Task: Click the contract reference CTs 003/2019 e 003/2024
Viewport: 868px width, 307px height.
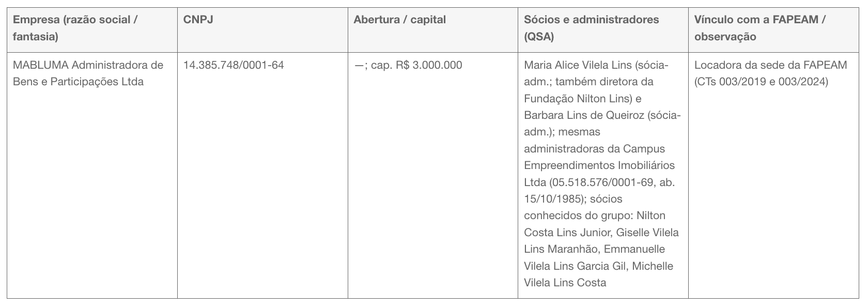Action: coord(763,82)
